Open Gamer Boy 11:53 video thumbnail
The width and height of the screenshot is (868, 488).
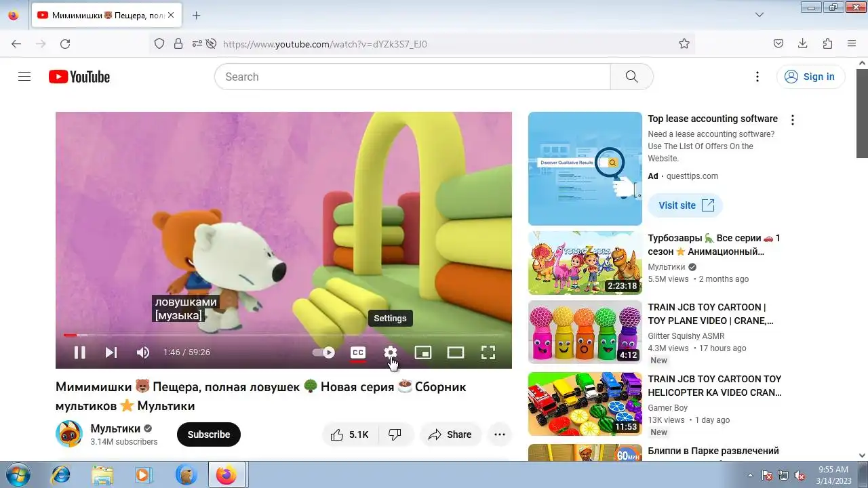(585, 404)
